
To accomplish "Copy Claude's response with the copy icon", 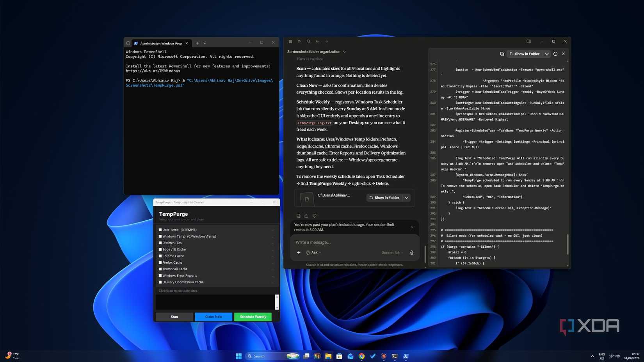I will pos(299,216).
